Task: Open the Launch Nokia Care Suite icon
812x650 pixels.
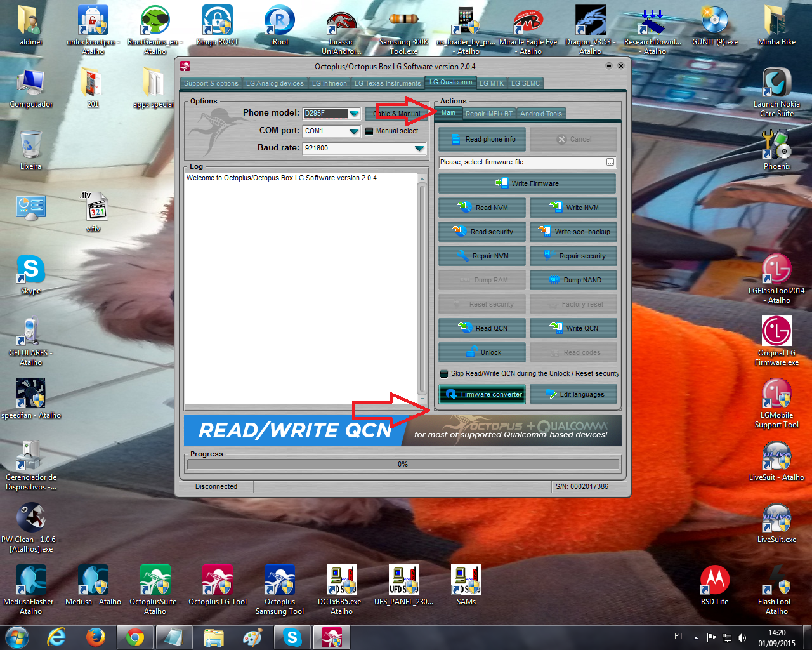Action: coord(776,92)
